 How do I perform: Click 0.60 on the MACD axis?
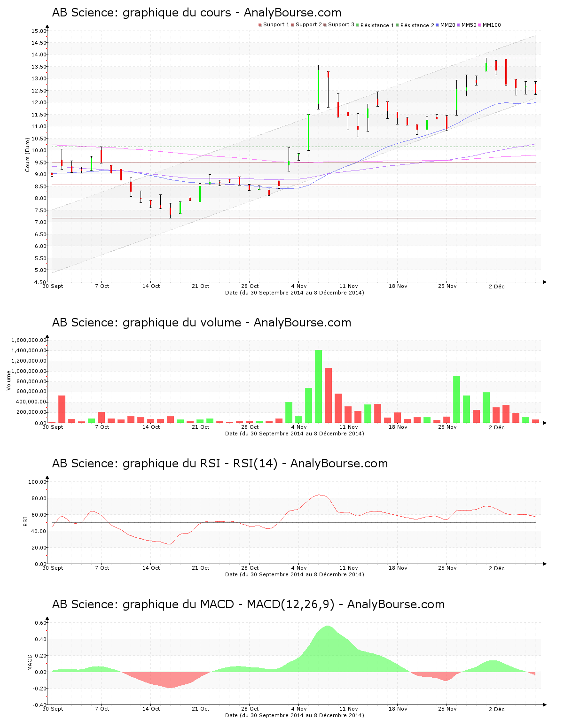(40, 623)
